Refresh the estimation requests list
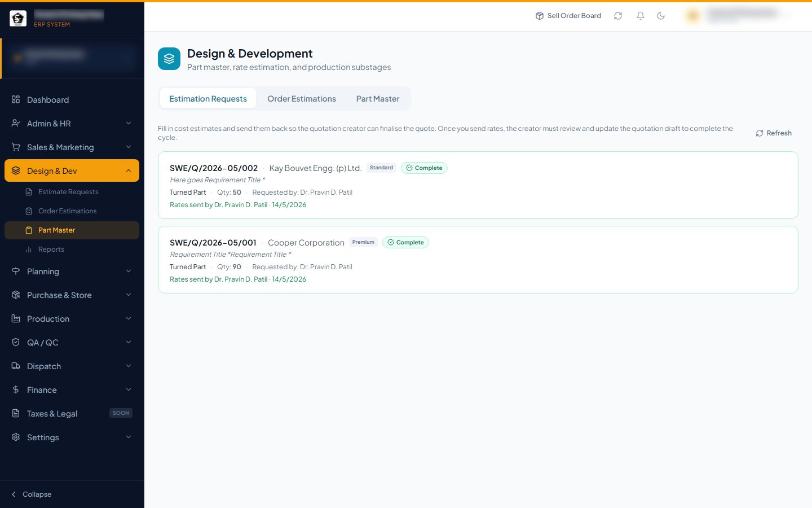The height and width of the screenshot is (508, 812). (774, 133)
